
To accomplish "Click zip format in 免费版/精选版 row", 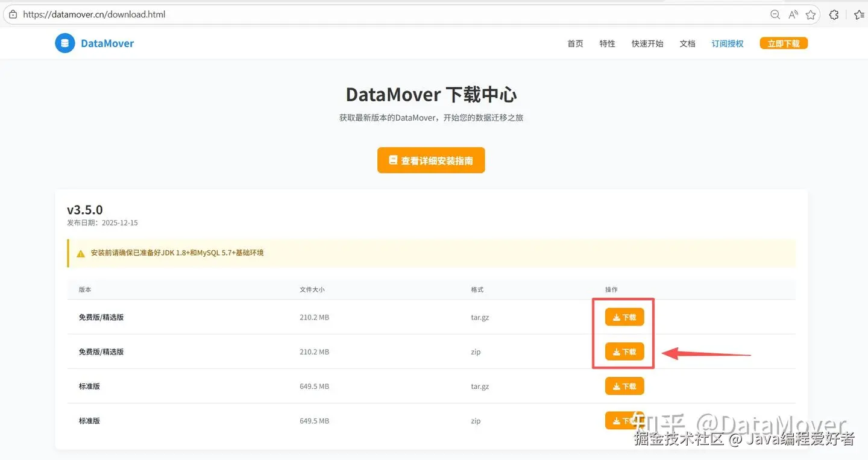I will 476,351.
